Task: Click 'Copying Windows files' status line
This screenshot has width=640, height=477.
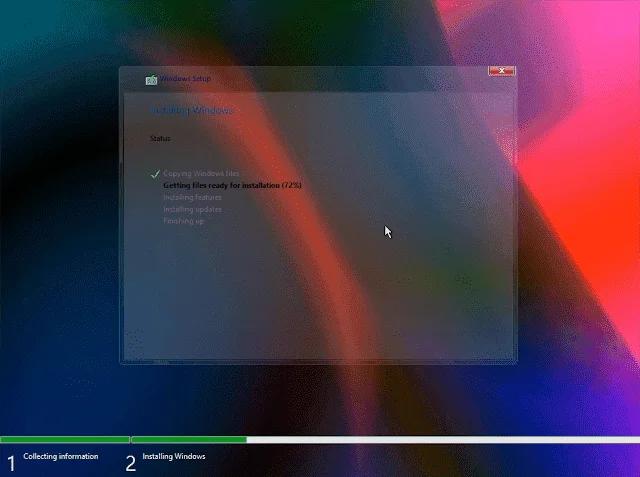Action: (201, 173)
